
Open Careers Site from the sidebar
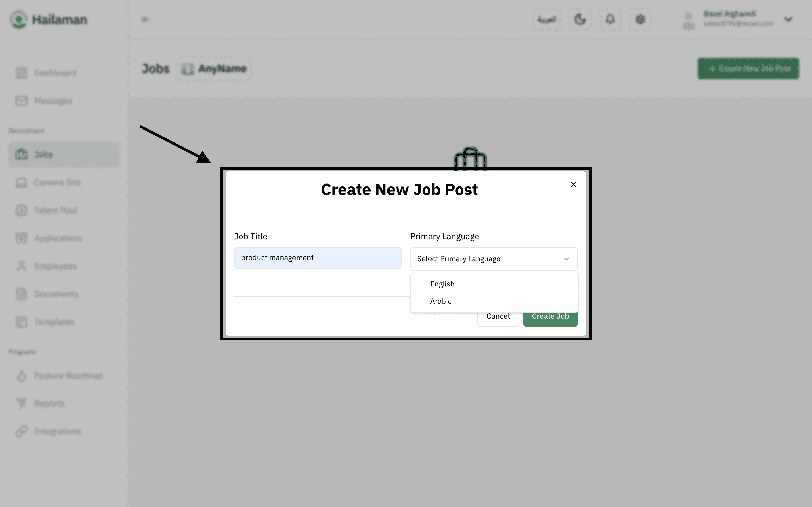pyautogui.click(x=57, y=182)
